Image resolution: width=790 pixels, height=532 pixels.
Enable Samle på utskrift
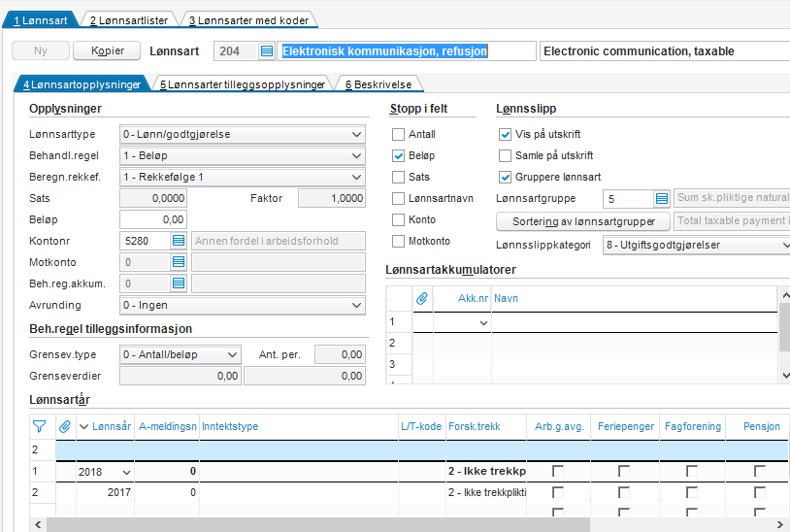tap(505, 155)
